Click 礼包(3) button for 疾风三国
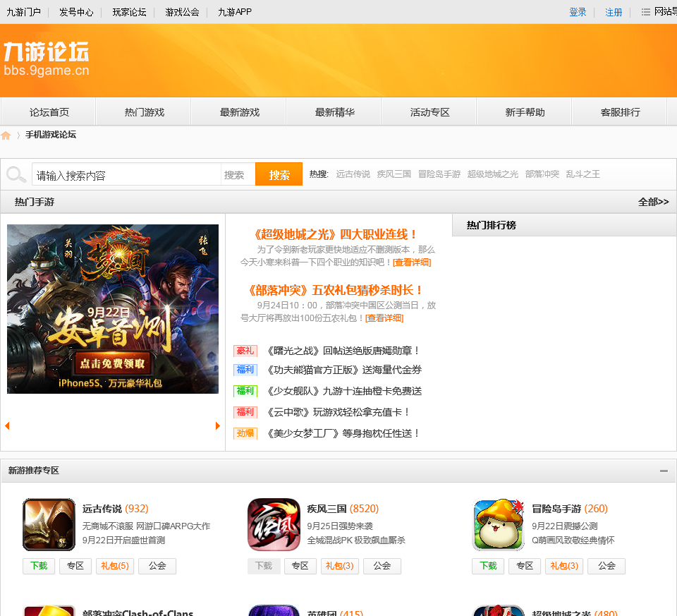This screenshot has width=677, height=616. pyautogui.click(x=340, y=566)
